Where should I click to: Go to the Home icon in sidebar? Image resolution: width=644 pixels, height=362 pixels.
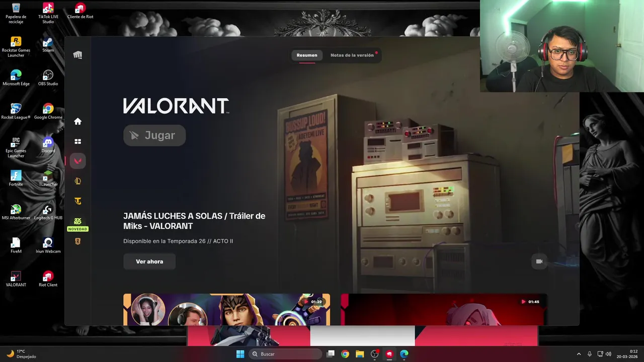pos(77,121)
